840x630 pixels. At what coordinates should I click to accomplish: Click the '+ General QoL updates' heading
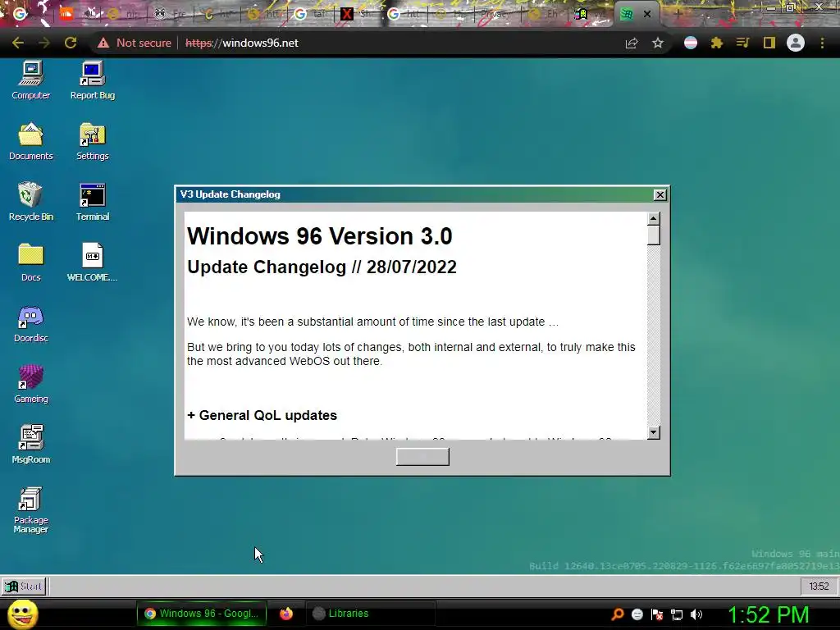coord(262,415)
